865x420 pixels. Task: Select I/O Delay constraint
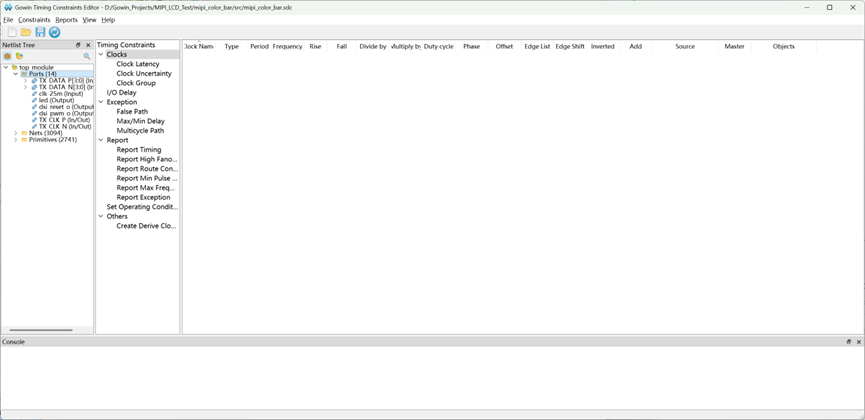(121, 93)
